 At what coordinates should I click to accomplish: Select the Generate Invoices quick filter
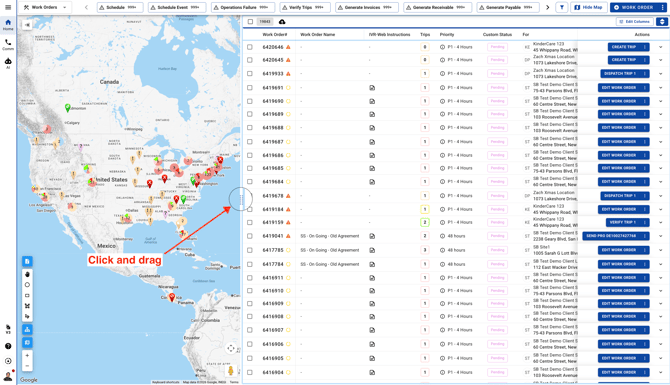[367, 7]
